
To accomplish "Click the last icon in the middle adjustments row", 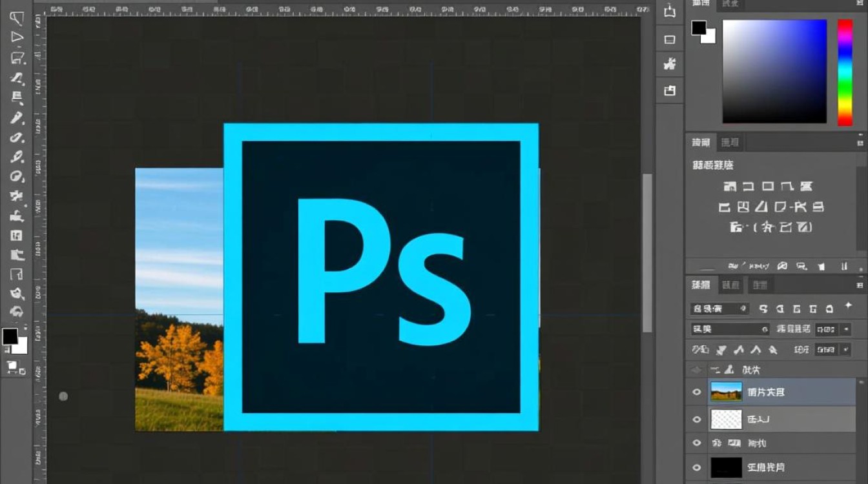I will pyautogui.click(x=818, y=207).
